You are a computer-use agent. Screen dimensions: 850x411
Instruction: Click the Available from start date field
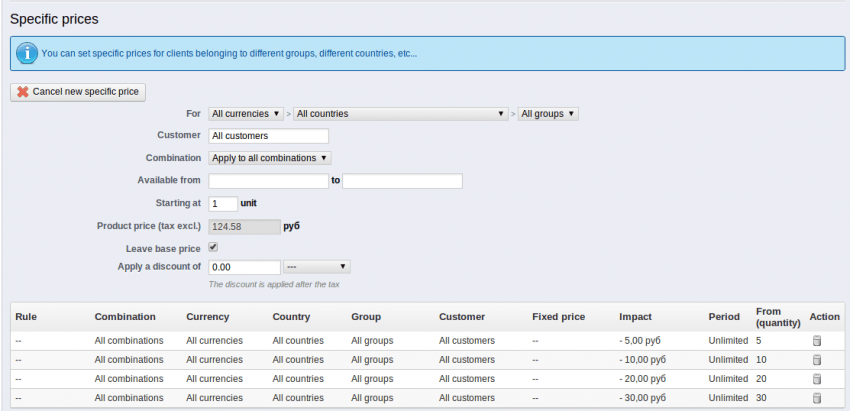[269, 181]
